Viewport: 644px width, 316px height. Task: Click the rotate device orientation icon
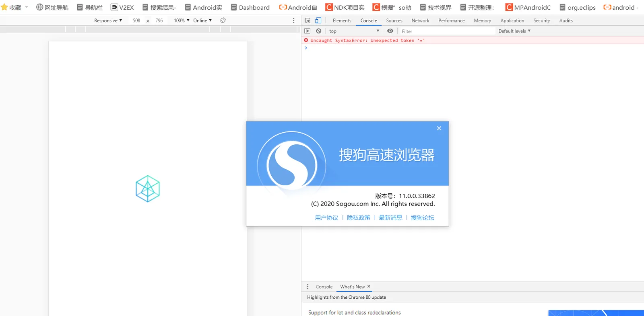[x=223, y=20]
